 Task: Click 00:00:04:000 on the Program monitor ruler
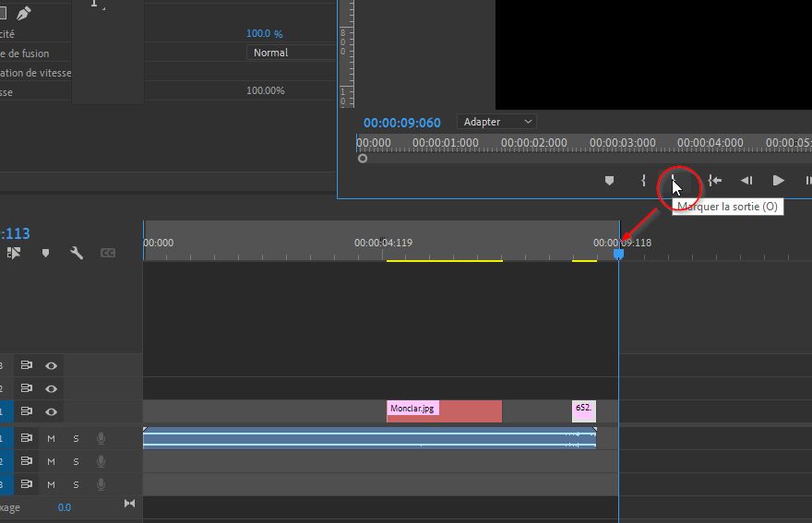pos(710,142)
